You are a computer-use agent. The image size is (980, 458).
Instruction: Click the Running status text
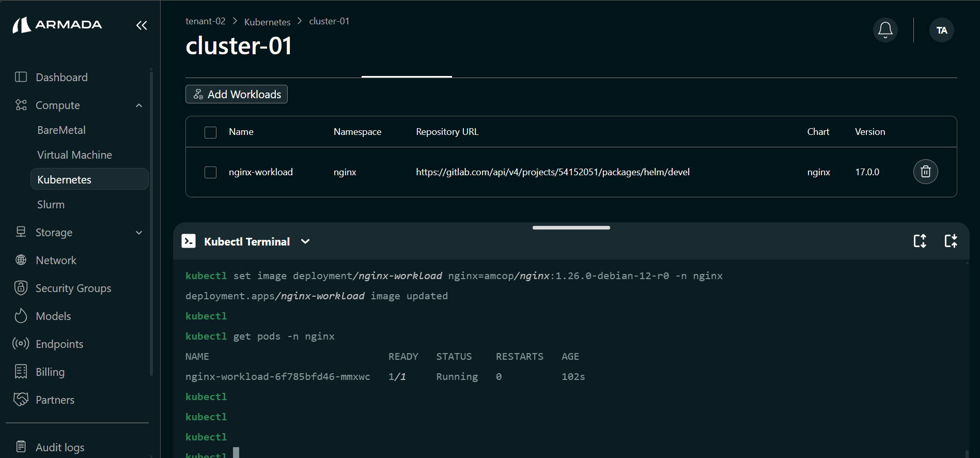[x=457, y=377]
